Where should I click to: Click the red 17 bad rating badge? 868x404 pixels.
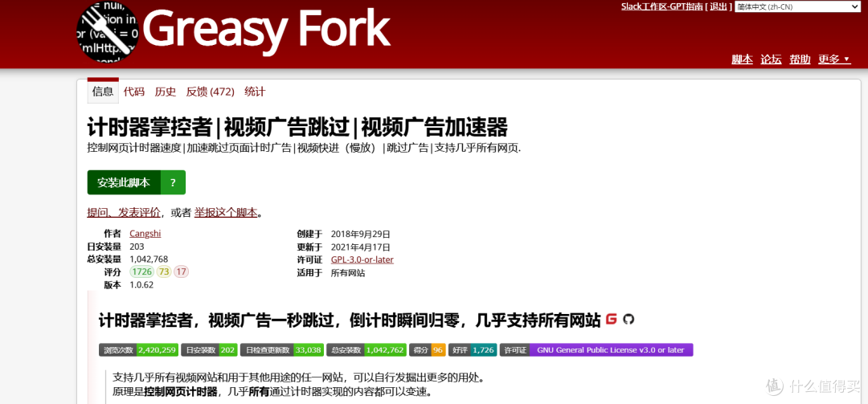181,271
